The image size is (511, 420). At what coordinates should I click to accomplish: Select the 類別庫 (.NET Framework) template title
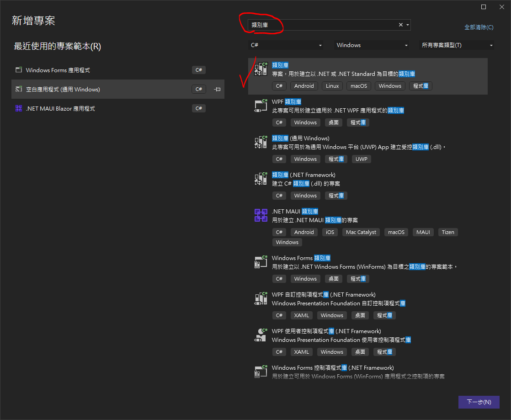(x=303, y=175)
